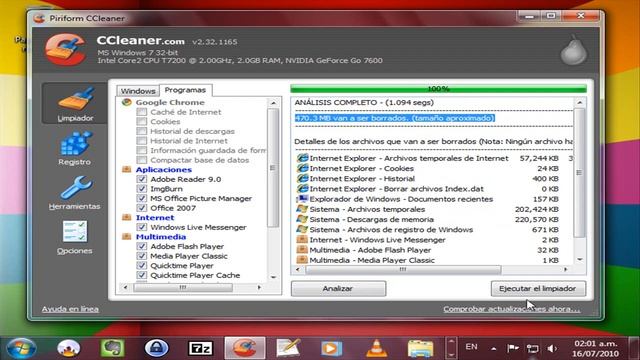Click the Piriform pear logo
Viewport: 640px width, 360px height.
573,50
